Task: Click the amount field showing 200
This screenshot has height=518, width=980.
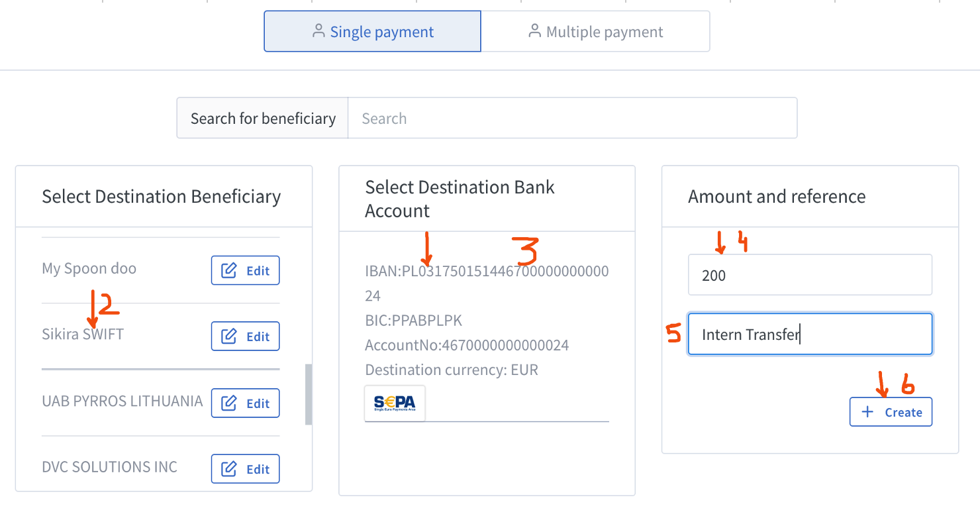Action: [810, 276]
